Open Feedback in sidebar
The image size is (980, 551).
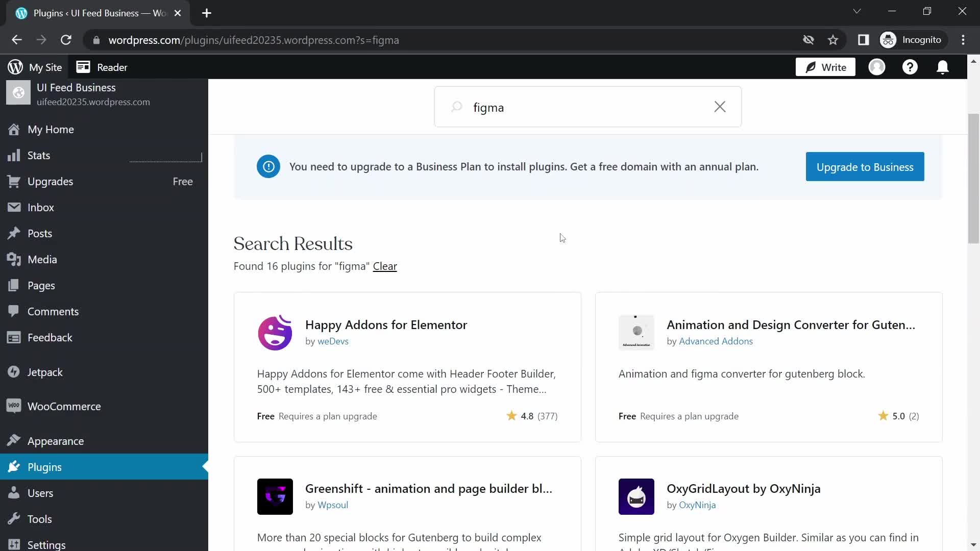[104, 338]
